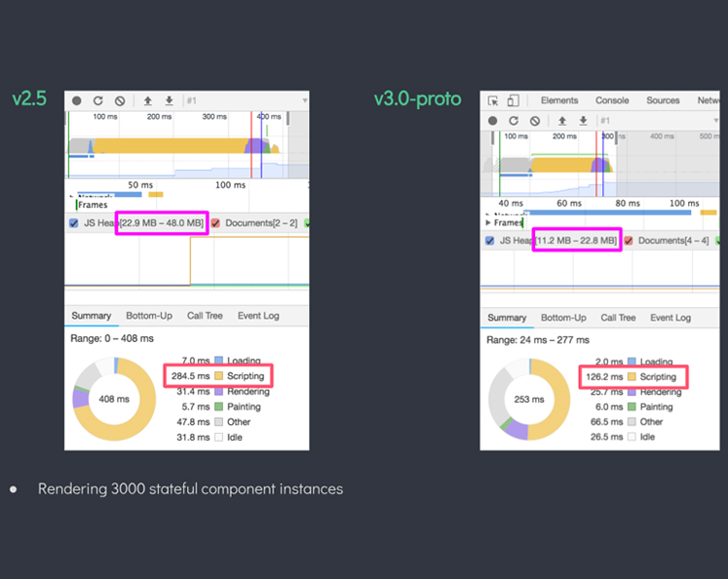
Task: Click Idle white swatch beside 31.8 ms
Action: 218,438
